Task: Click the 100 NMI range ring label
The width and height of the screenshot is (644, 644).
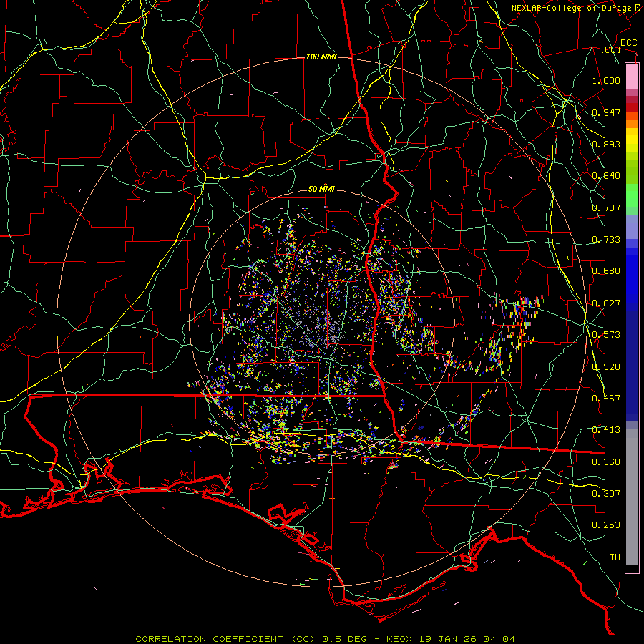Action: pyautogui.click(x=321, y=57)
